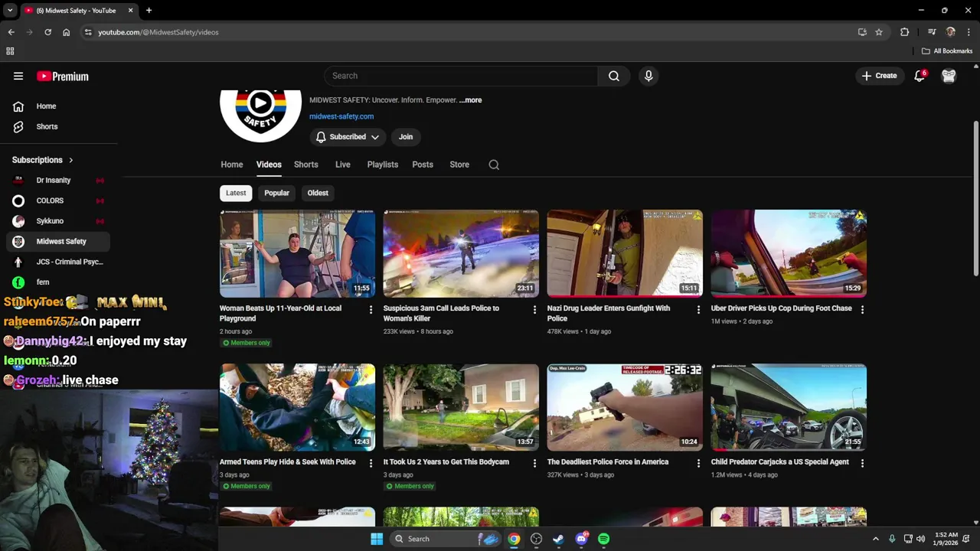Open the COLORS subscription
This screenshot has width=980, height=551.
tap(58, 201)
